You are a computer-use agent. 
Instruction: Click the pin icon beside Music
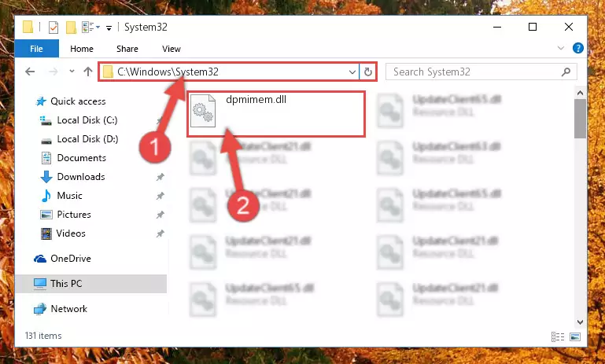(160, 196)
